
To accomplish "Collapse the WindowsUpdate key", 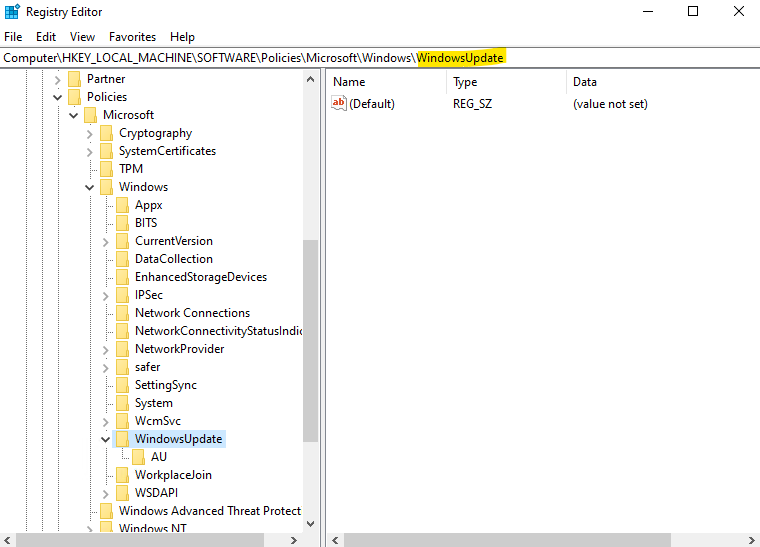I will (106, 439).
